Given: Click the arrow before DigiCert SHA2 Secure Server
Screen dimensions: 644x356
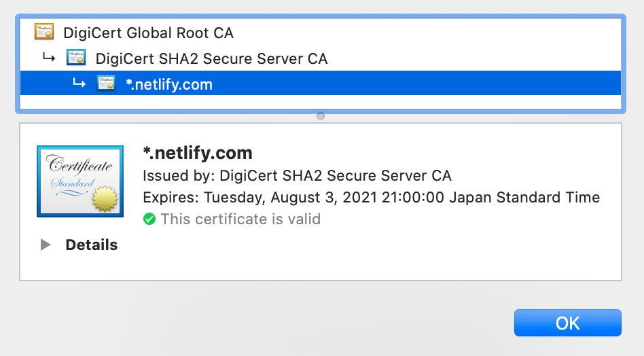Looking at the screenshot, I should coord(49,58).
